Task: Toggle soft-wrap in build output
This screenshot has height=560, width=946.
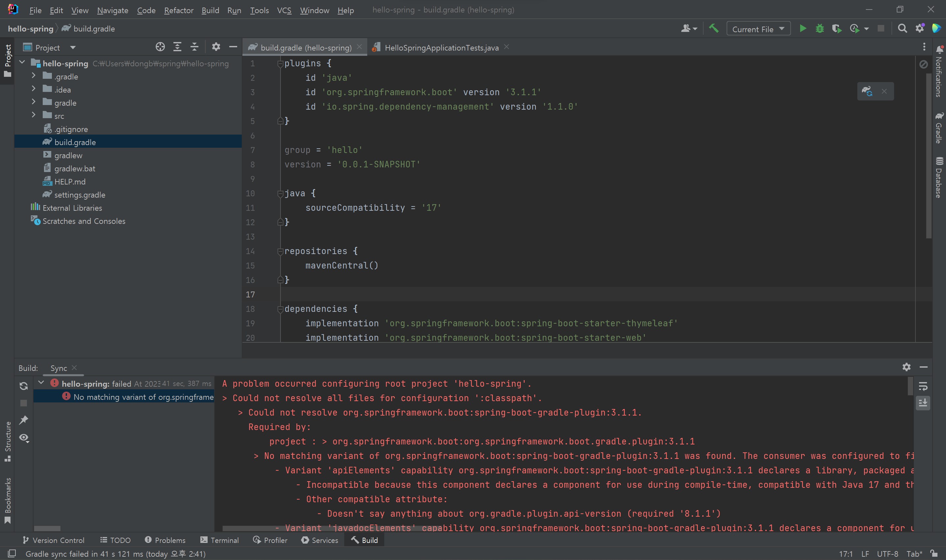Action: pyautogui.click(x=923, y=386)
